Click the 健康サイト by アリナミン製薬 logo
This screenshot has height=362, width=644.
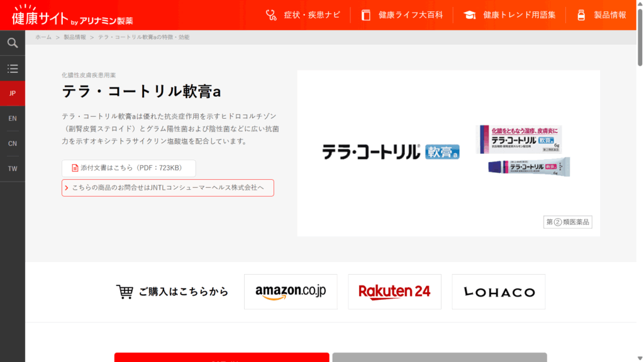[72, 16]
